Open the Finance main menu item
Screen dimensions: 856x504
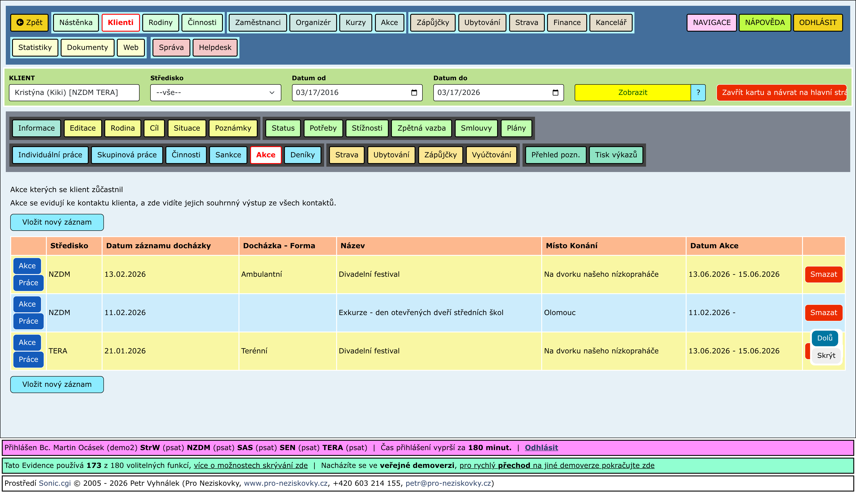click(567, 23)
